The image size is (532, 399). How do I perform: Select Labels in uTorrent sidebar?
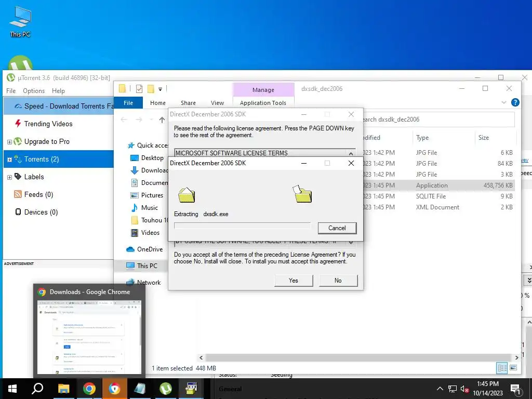point(34,177)
